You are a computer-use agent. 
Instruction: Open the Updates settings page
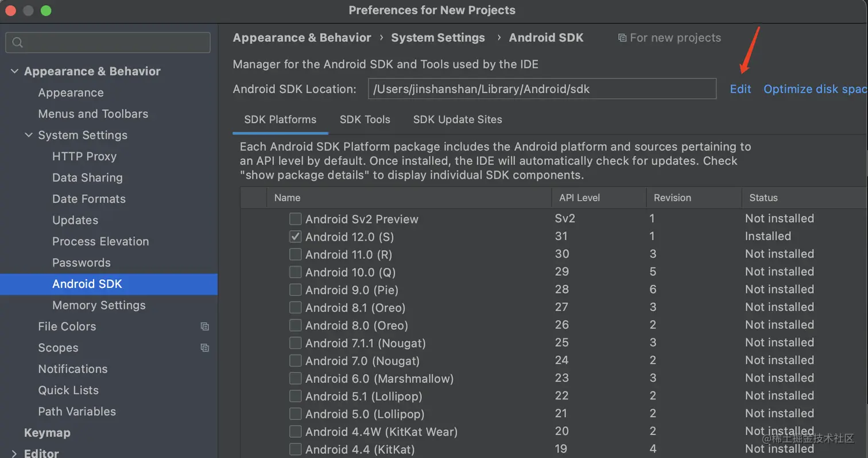(x=75, y=220)
